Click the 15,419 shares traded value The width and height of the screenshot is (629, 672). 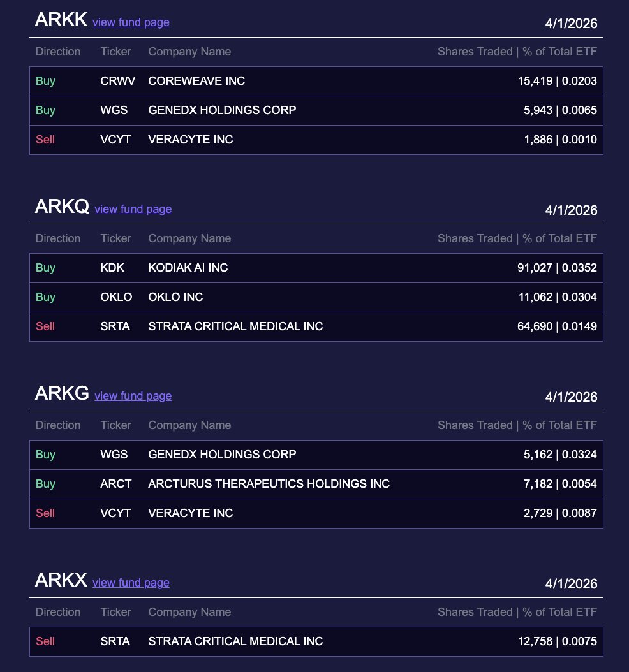coord(535,81)
